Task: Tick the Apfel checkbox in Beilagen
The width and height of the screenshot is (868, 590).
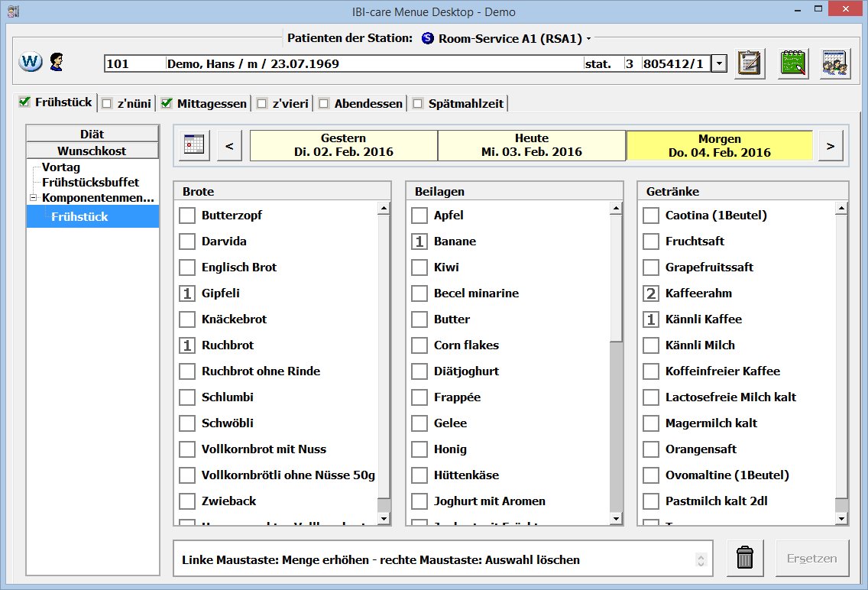Action: [419, 216]
